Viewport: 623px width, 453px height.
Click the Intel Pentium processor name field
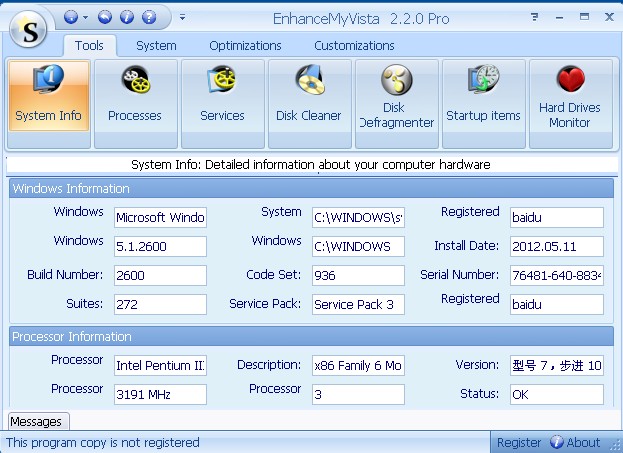tap(161, 365)
